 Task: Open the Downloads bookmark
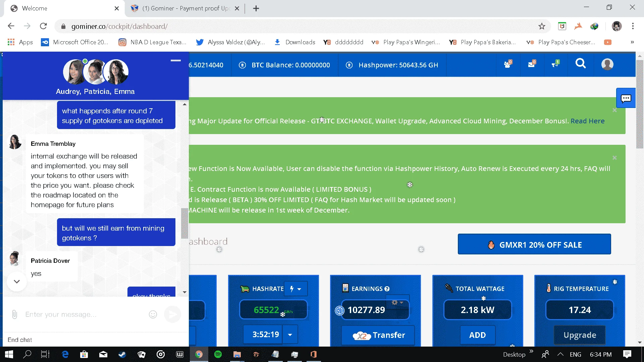[x=294, y=42]
